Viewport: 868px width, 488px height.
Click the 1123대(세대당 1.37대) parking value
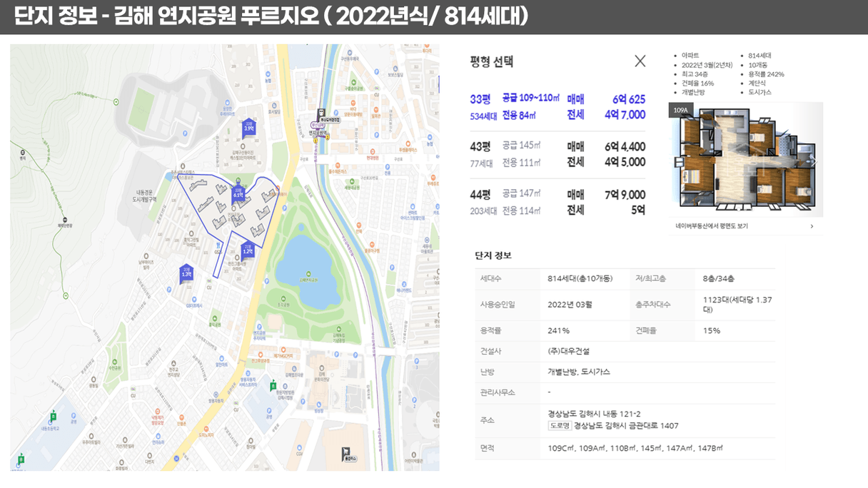[x=737, y=305]
